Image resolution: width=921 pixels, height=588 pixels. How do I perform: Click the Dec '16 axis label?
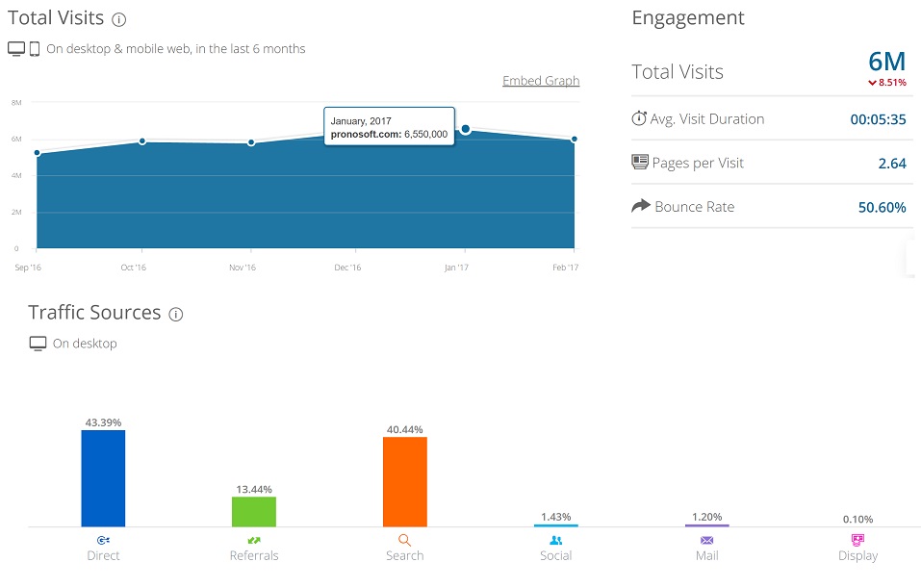tap(347, 268)
